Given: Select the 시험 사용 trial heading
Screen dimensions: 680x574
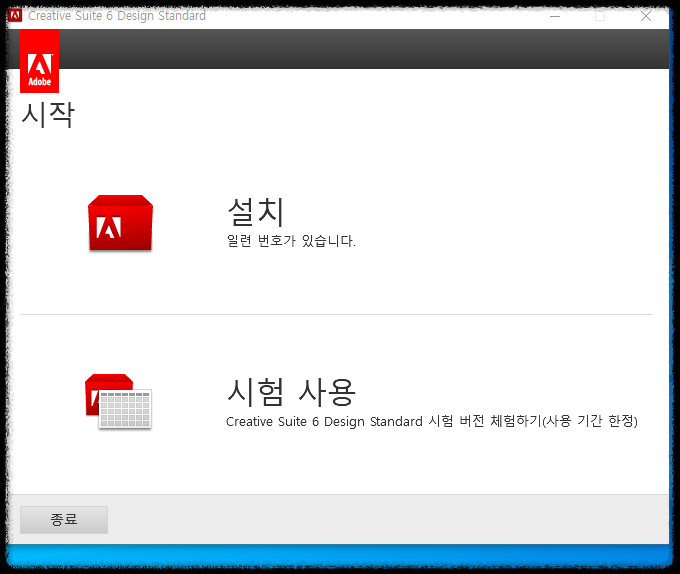Looking at the screenshot, I should coord(291,392).
